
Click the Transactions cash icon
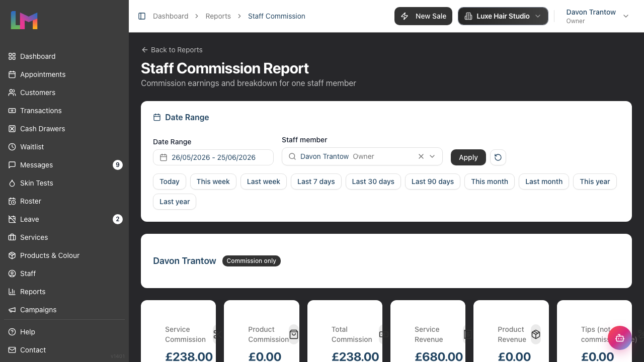tap(12, 111)
